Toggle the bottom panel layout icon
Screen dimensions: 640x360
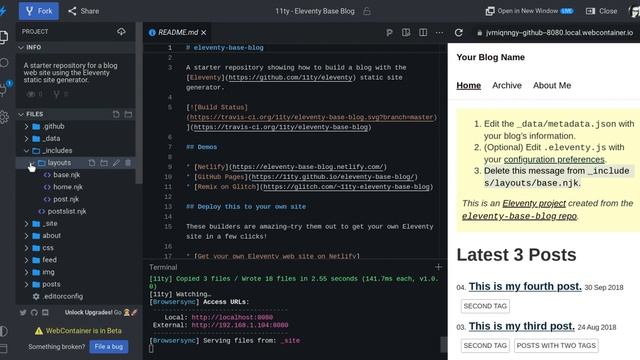point(4,349)
